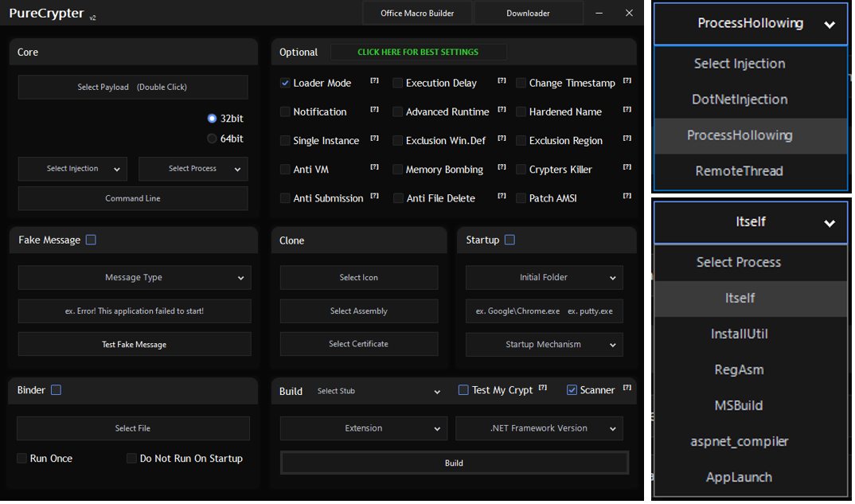Expand the Extension dropdown
Screen dimensions: 855x504
click(x=364, y=428)
